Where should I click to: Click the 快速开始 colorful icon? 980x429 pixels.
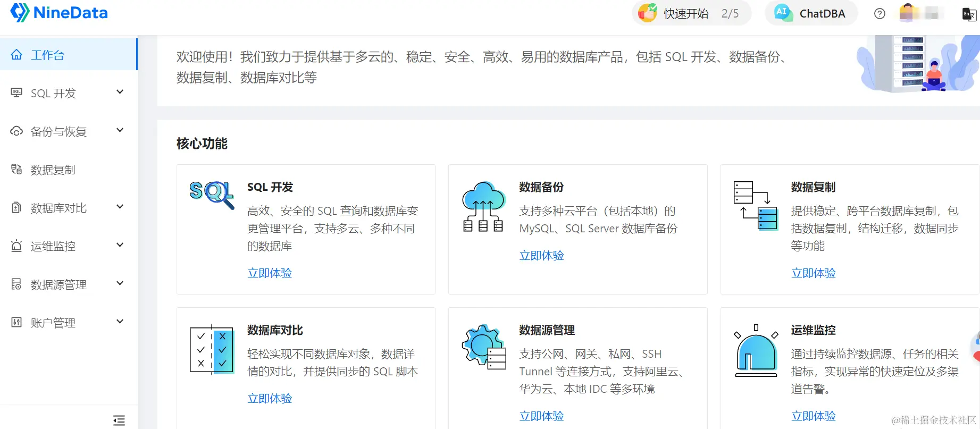pos(648,13)
